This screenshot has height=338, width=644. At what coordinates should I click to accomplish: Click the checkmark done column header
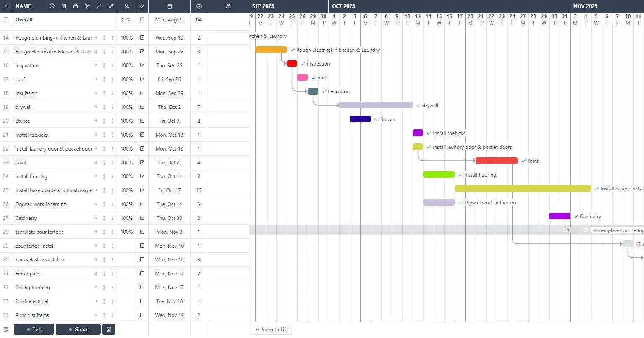tap(142, 6)
